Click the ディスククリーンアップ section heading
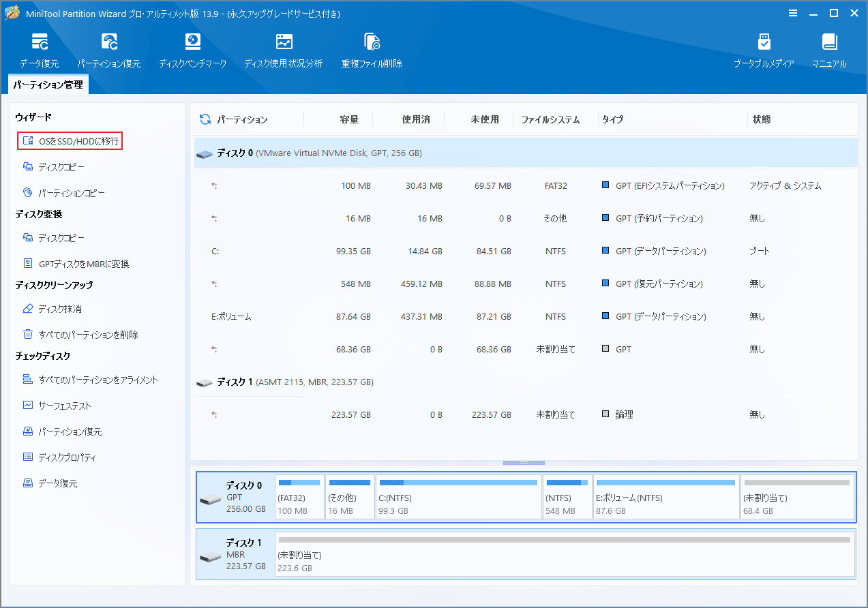Screen dimensions: 868x608 pyautogui.click(x=54, y=285)
